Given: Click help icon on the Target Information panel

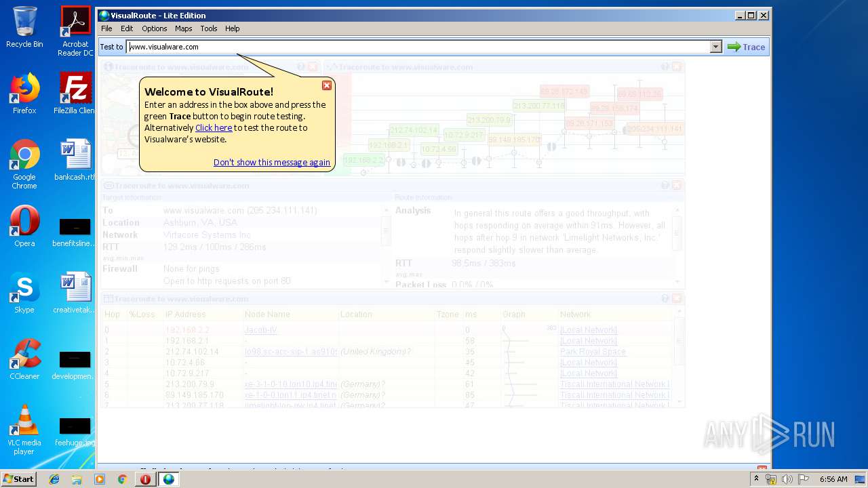Looking at the screenshot, I should click(665, 185).
